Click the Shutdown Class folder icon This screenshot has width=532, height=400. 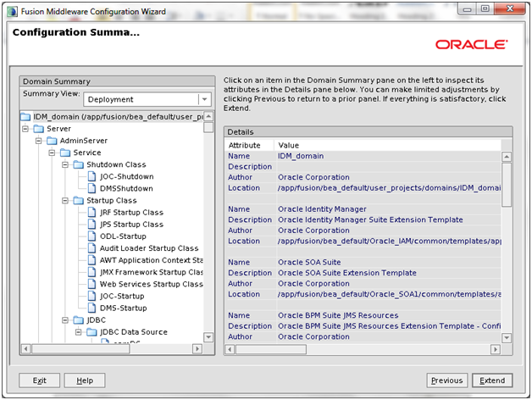[x=79, y=164]
